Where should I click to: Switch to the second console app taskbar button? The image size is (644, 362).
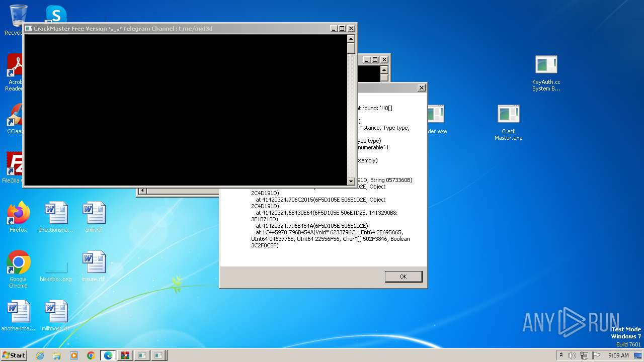click(158, 355)
